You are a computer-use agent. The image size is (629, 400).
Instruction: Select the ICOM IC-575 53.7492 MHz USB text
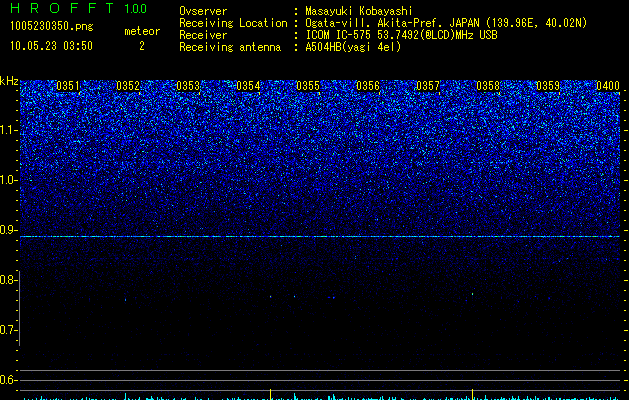(x=401, y=35)
